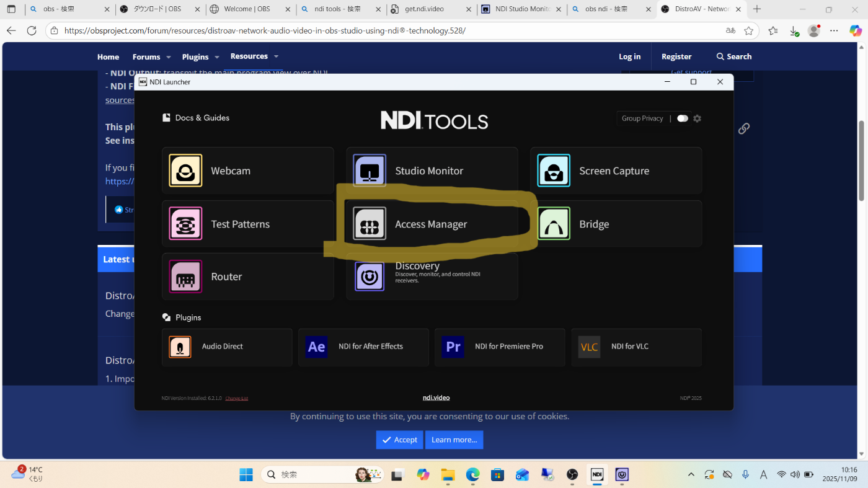Open the Resources menu item
This screenshot has width=868, height=488.
tap(249, 56)
